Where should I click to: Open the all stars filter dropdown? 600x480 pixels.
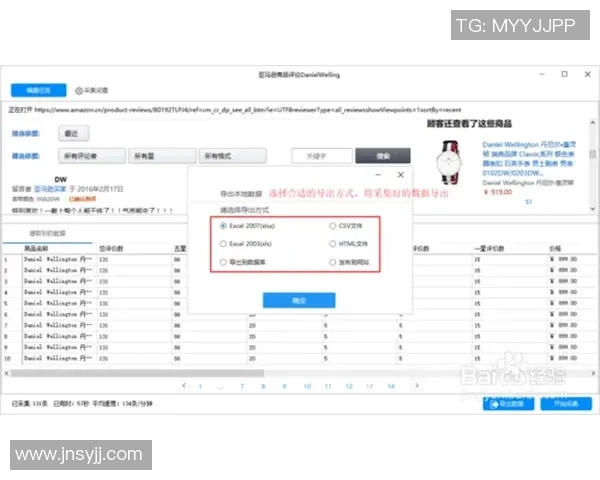point(162,156)
